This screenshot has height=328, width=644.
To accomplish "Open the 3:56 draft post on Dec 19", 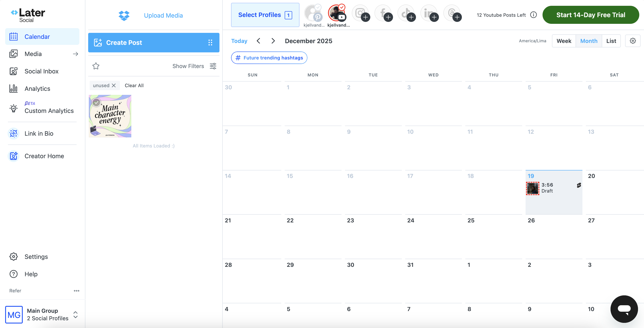I will (x=547, y=188).
